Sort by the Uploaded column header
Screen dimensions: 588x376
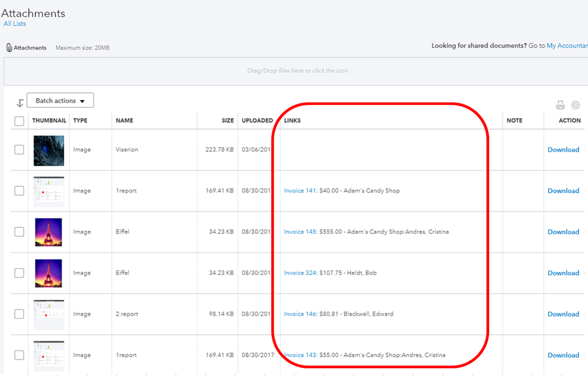[x=257, y=120]
